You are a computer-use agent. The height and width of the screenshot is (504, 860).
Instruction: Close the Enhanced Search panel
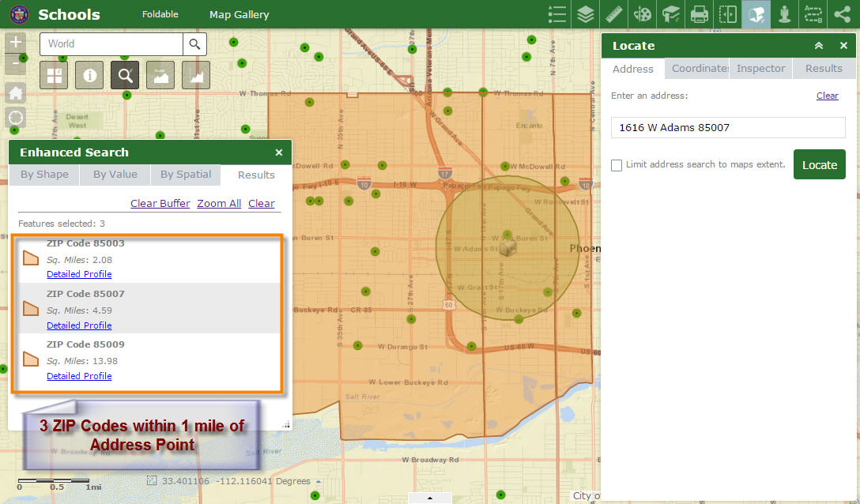[279, 152]
